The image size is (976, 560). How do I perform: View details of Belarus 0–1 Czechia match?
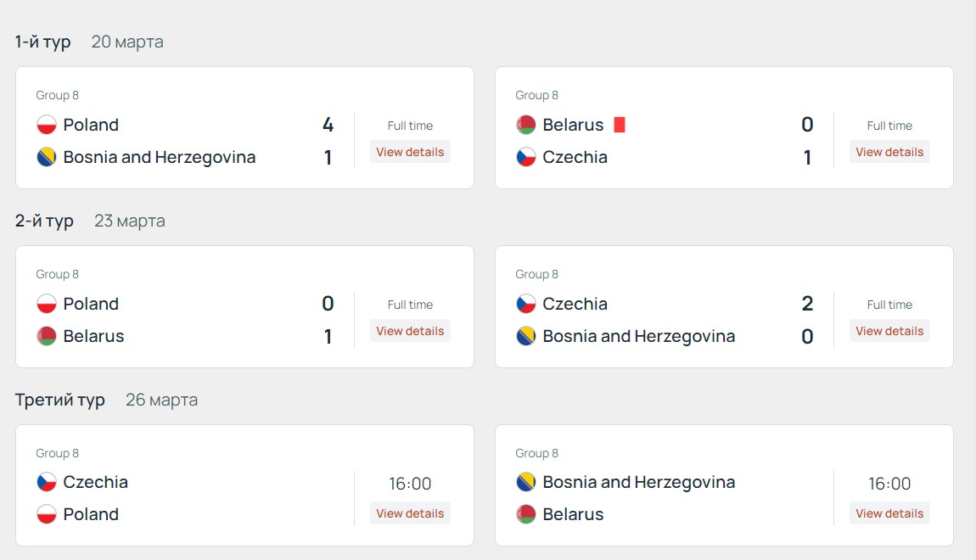click(x=889, y=152)
